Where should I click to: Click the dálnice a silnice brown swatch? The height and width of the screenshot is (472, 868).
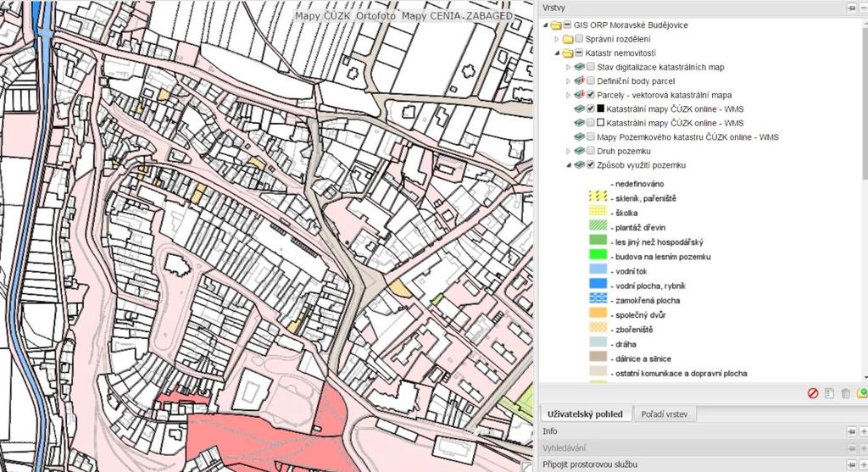[x=598, y=357]
